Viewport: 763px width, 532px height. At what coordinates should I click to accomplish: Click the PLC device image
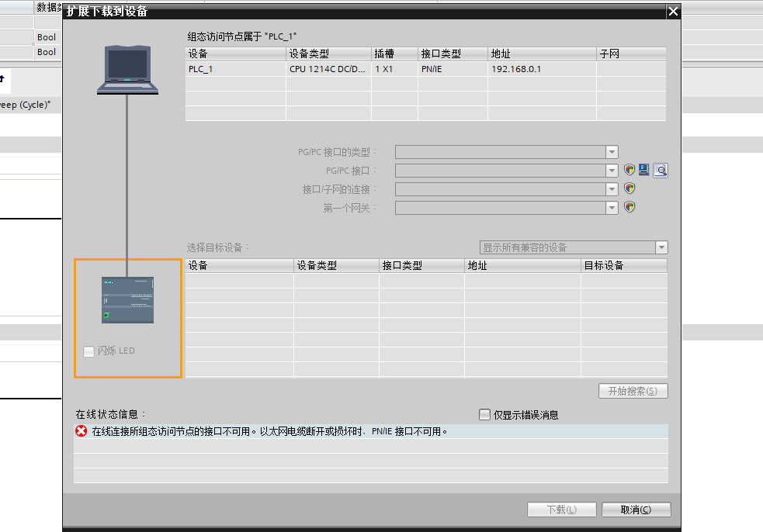(127, 299)
